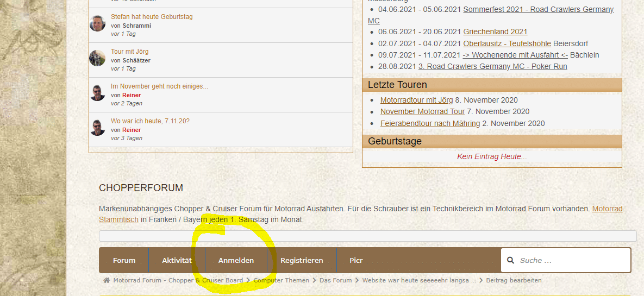Screen dimensions: 644x296
Task: Follow the Motorrad Stammtisch link
Action: coord(607,209)
